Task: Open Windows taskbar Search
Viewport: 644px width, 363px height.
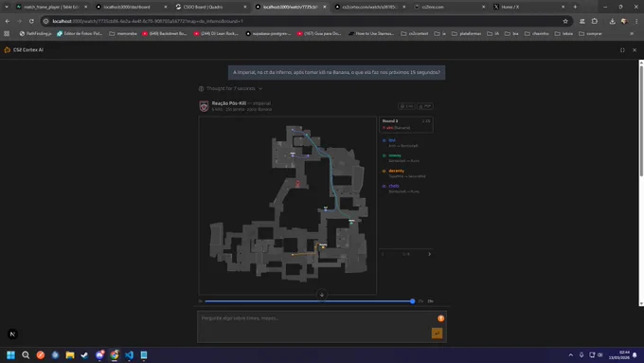Action: pyautogui.click(x=26, y=354)
